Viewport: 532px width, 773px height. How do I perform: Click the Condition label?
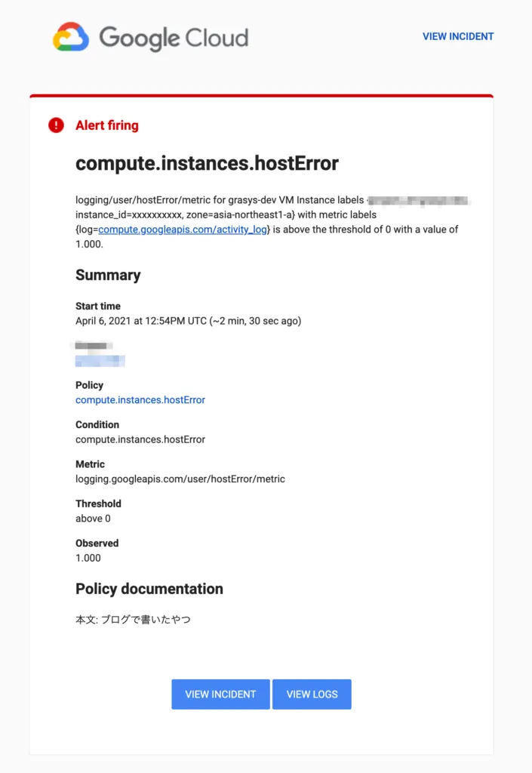97,424
